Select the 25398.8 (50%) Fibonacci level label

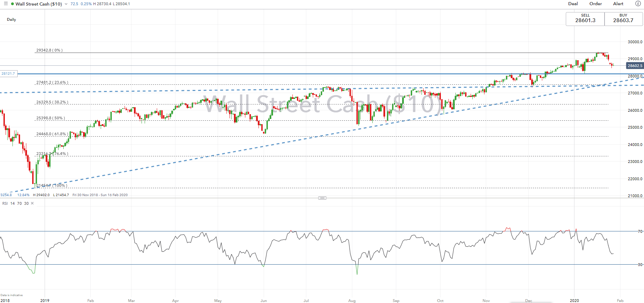(x=51, y=118)
